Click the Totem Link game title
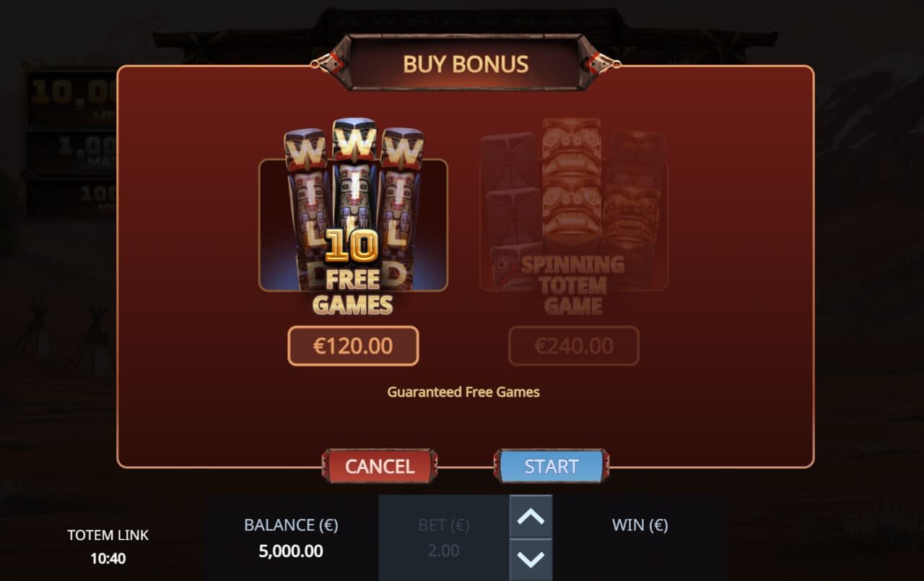The height and width of the screenshot is (581, 924). [108, 535]
